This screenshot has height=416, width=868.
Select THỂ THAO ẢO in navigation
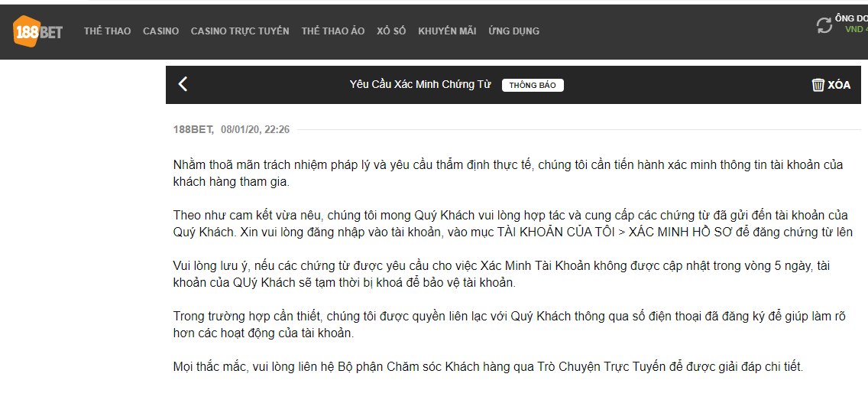coord(332,31)
